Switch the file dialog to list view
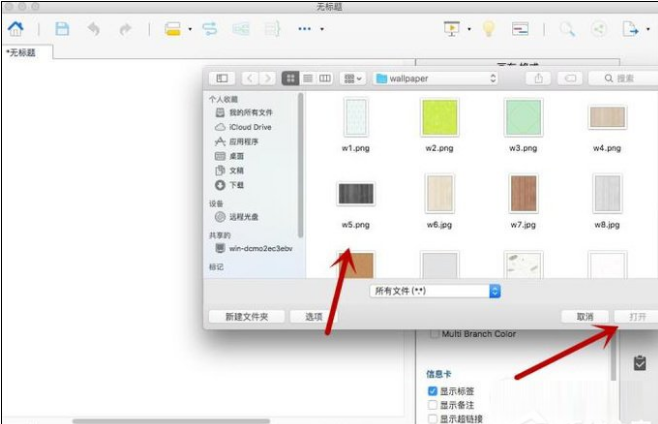 pyautogui.click(x=308, y=78)
